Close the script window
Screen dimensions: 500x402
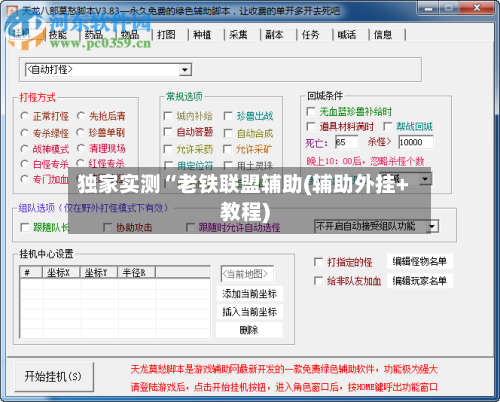477,8
